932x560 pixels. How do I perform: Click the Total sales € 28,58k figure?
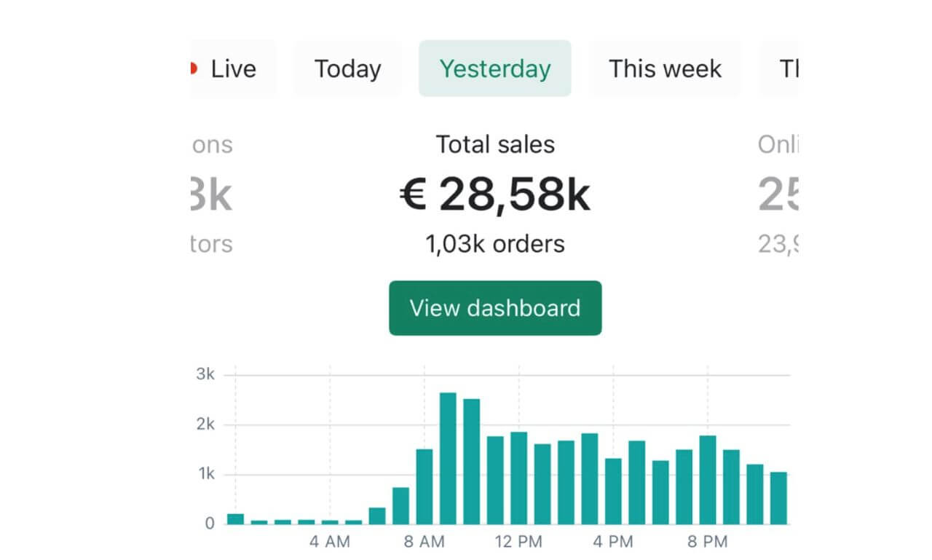pyautogui.click(x=495, y=195)
